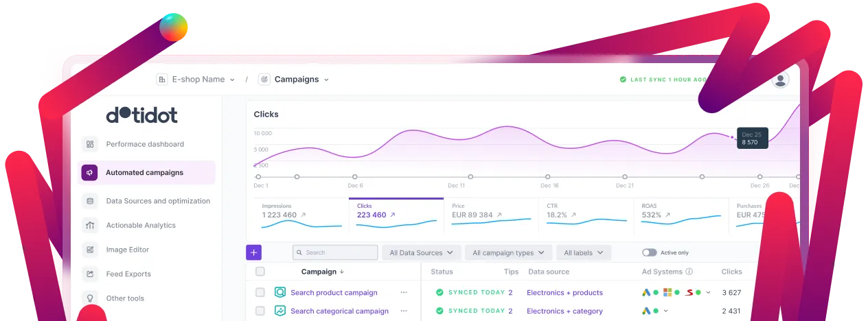This screenshot has height=321, width=868.
Task: Check the Search categorical campaign checkbox
Action: tap(260, 311)
